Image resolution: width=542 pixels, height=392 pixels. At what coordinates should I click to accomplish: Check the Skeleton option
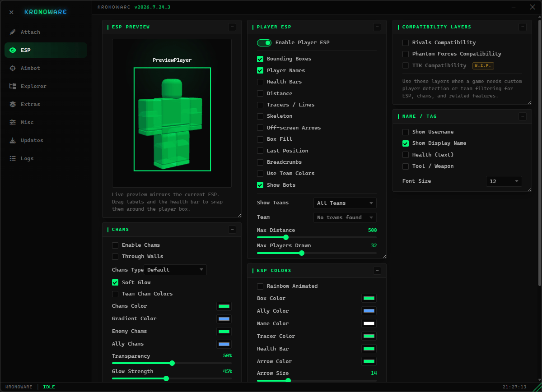pos(260,116)
